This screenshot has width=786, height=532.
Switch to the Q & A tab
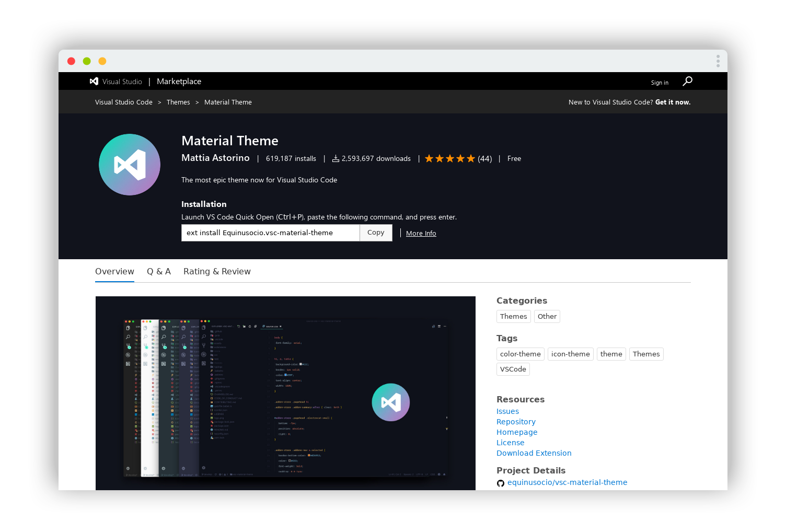point(159,271)
